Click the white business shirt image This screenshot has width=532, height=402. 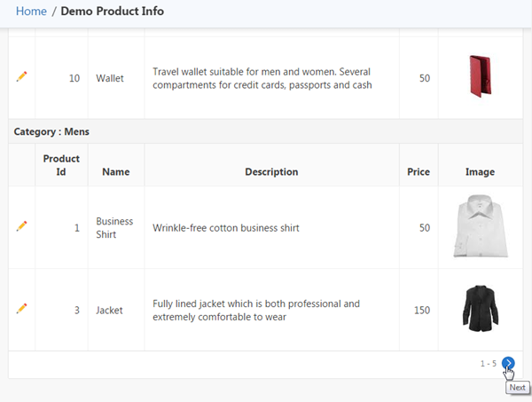[x=480, y=227]
